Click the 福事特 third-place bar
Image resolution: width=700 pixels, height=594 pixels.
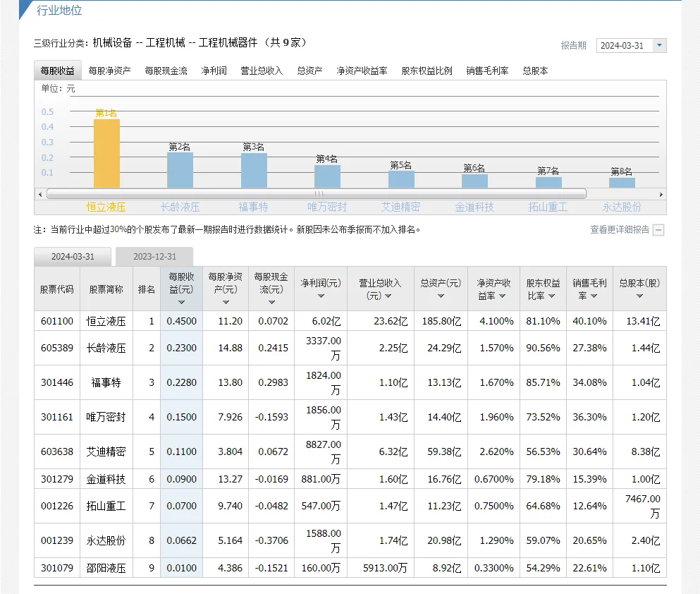(x=254, y=171)
